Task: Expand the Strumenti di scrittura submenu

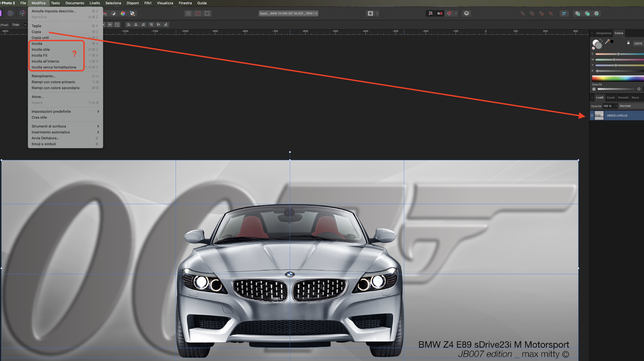Action: pos(65,126)
